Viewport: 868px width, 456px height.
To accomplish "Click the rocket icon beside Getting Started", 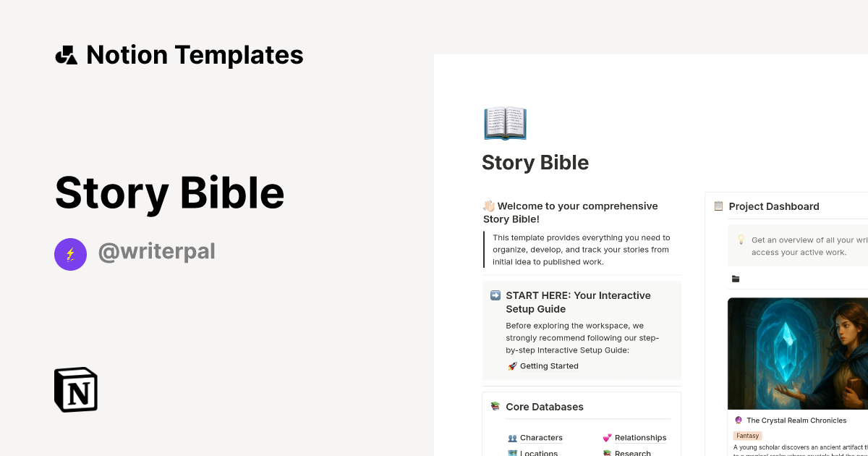I will pos(511,366).
